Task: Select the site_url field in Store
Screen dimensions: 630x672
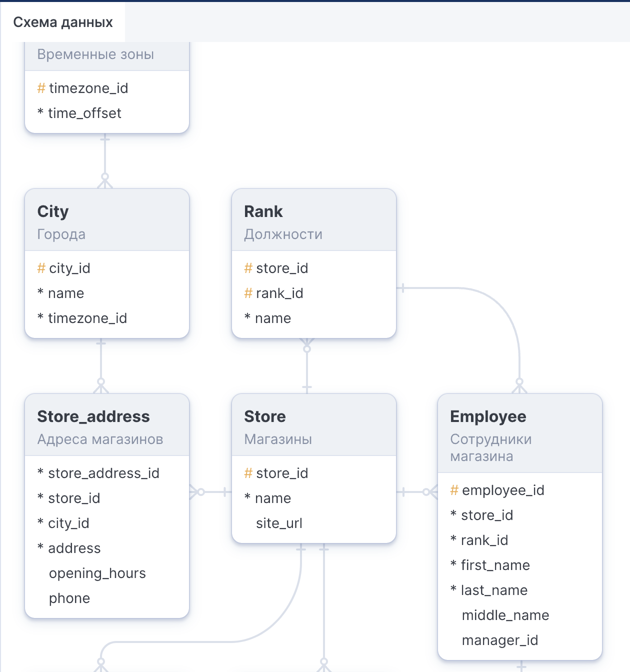Action: (279, 523)
